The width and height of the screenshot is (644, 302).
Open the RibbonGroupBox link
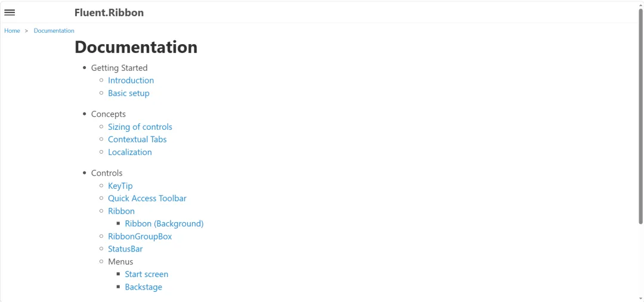pos(140,236)
